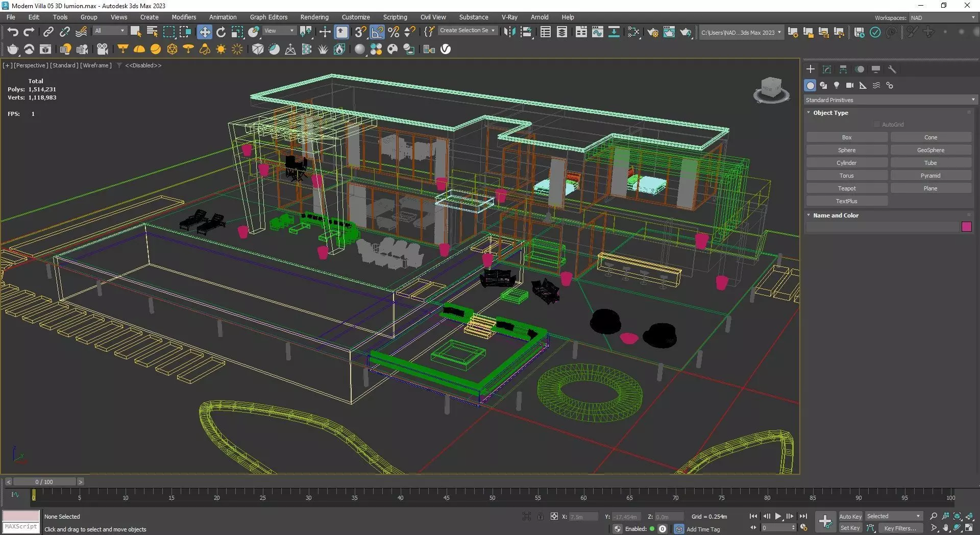Open the Standard Primitives dropdown

[890, 100]
